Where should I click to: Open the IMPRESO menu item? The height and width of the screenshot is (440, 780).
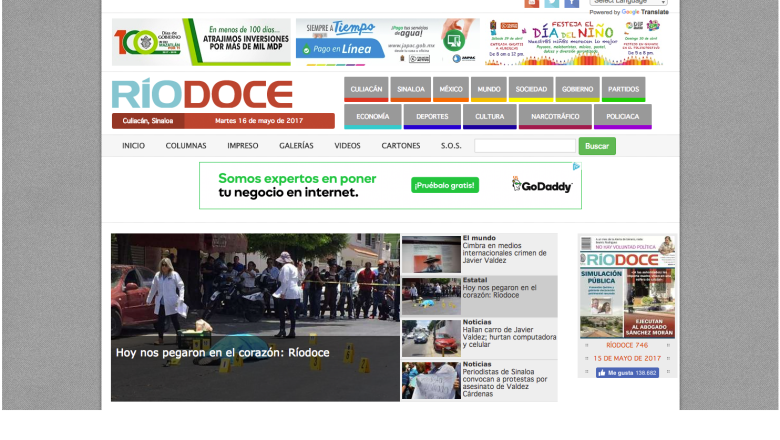pos(243,146)
